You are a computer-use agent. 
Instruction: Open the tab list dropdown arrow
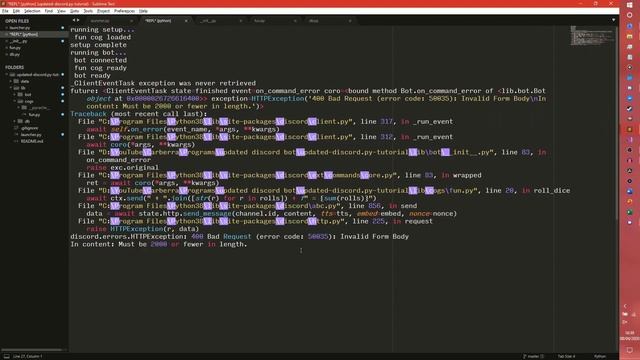tap(613, 20)
